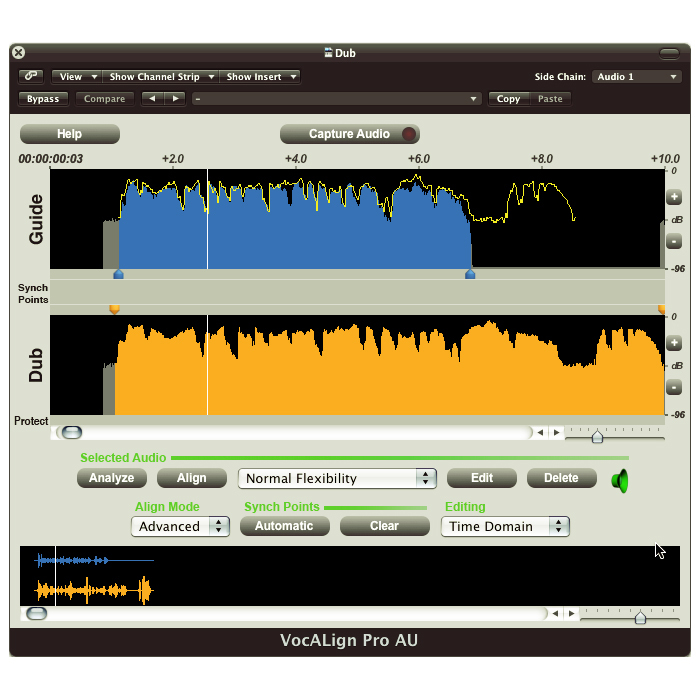700x700 pixels.
Task: Click the main waveform scrollbar thumb
Action: pos(72,432)
